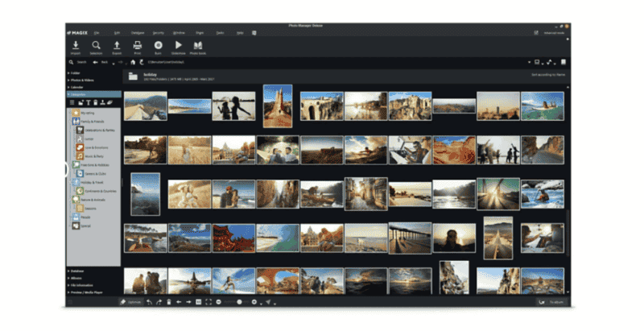The image size is (644, 331).
Task: Click the share paper-plane icon
Action: [268, 302]
